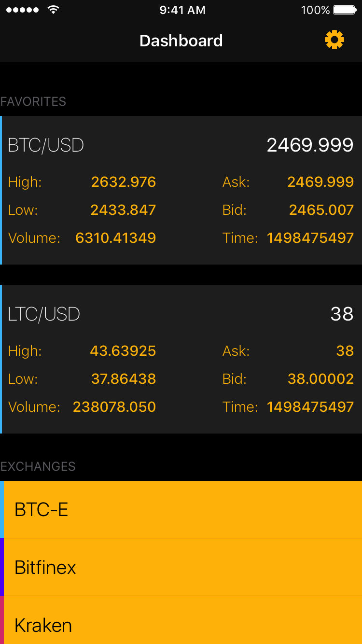The image size is (362, 644).
Task: Tap the LTC/USD Bid value 38.00002
Action: [320, 379]
